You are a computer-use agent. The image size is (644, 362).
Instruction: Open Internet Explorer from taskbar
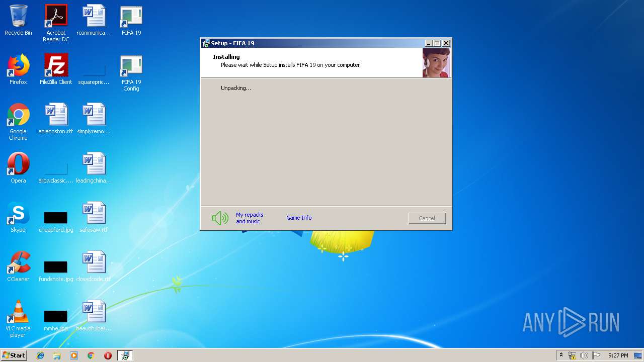pos(40,355)
